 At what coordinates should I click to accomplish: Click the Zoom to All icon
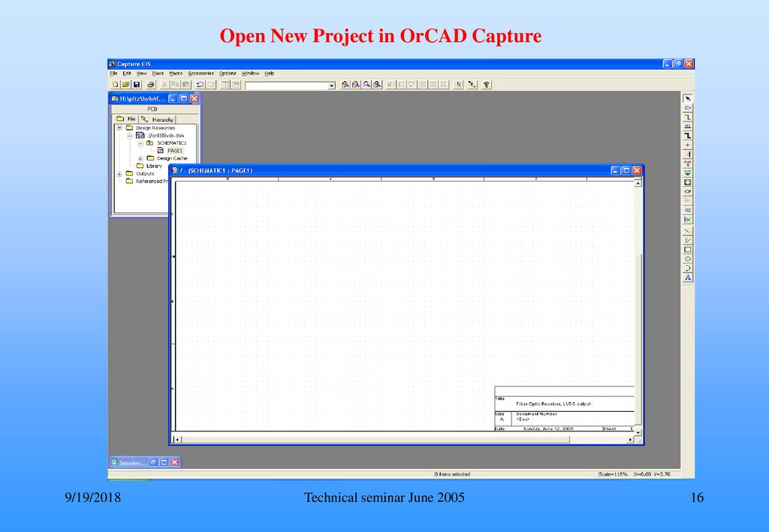click(377, 85)
